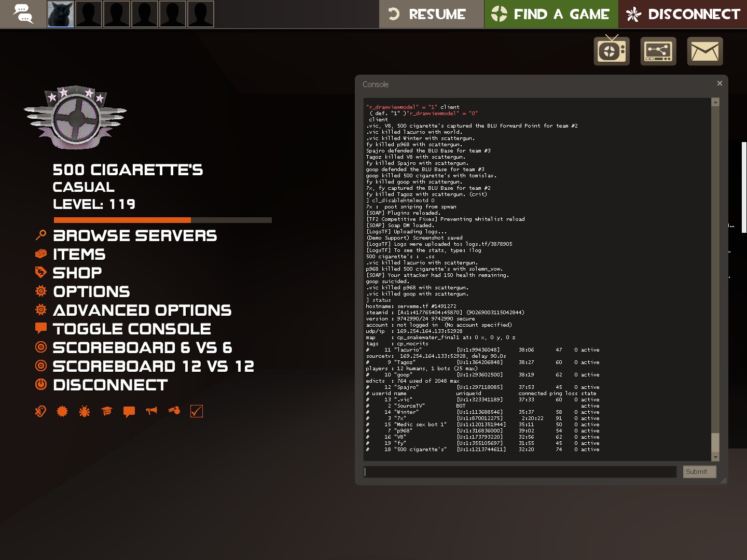Click the node-graph screen icon beside TV
The height and width of the screenshot is (560, 747).
(x=658, y=51)
